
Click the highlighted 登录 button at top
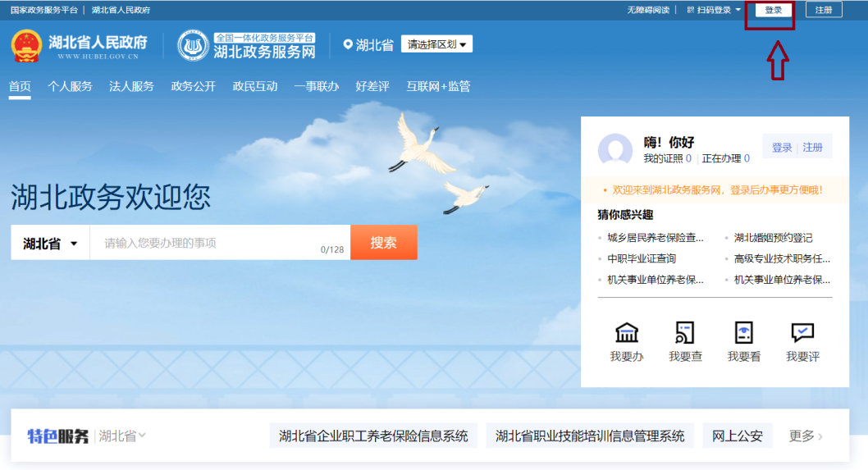pyautogui.click(x=774, y=10)
